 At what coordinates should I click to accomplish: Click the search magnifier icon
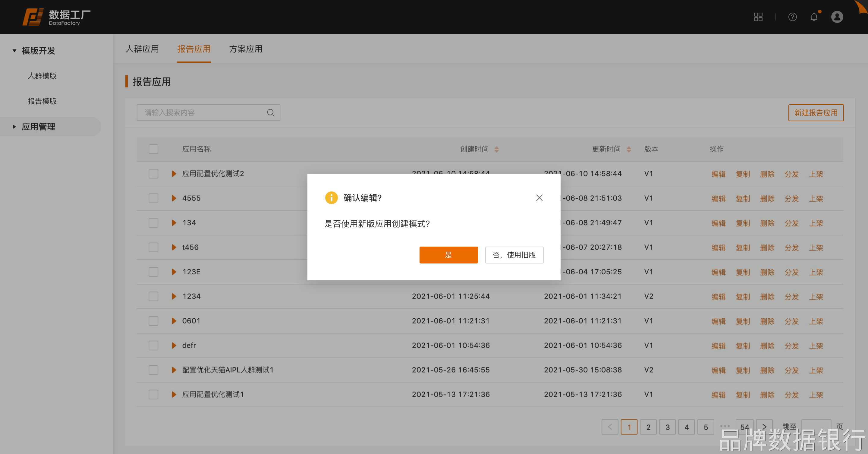pyautogui.click(x=270, y=112)
